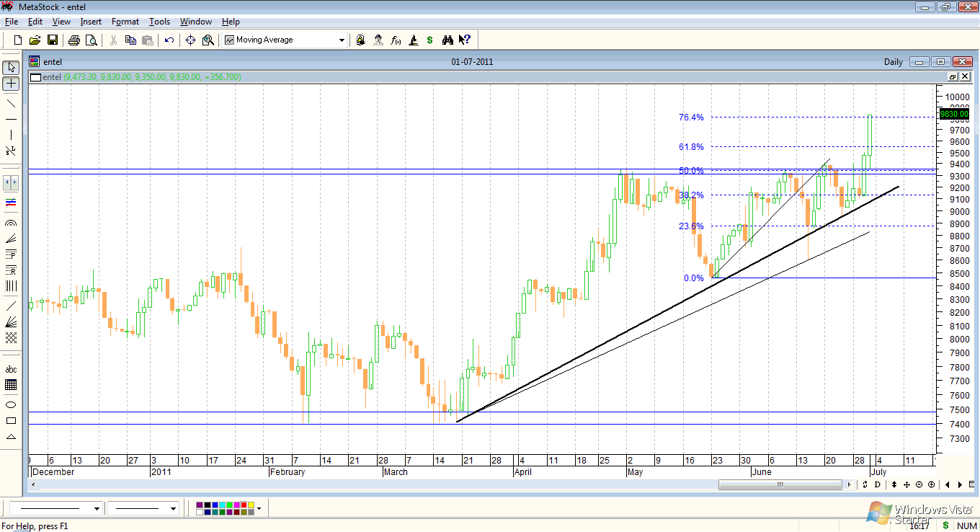980x532 pixels.
Task: Open the Insert menu
Action: [x=91, y=22]
